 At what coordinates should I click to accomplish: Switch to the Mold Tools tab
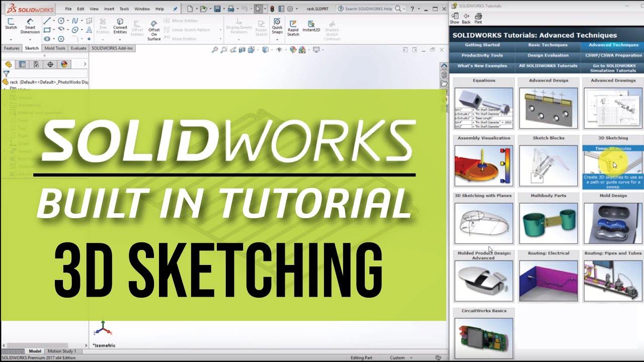click(x=55, y=48)
